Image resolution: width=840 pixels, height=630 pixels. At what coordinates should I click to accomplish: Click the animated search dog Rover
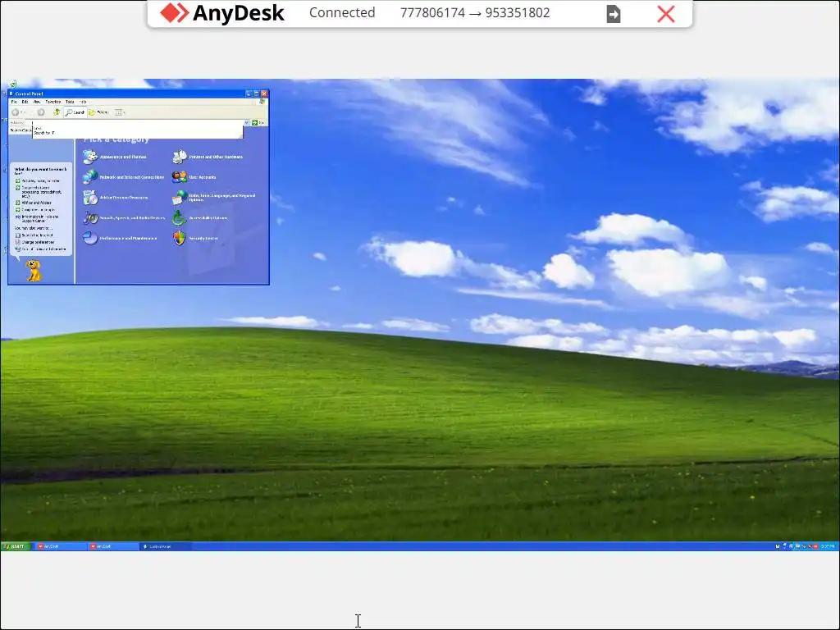pos(33,271)
